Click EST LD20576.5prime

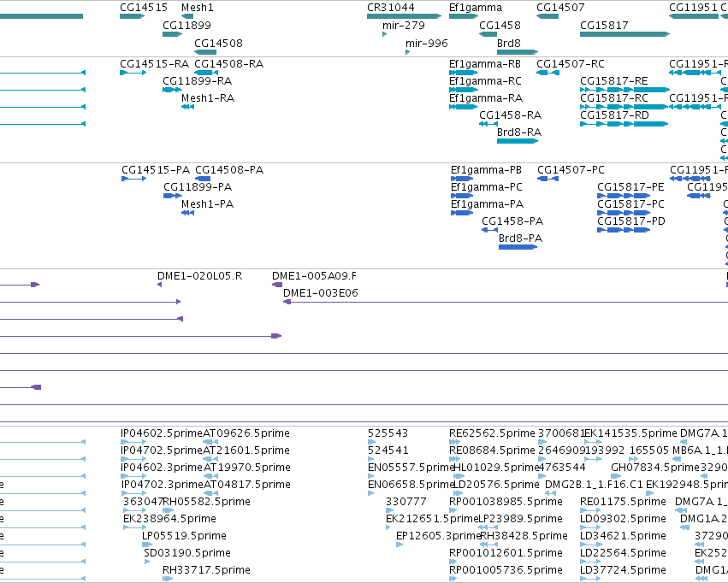tap(459, 493)
